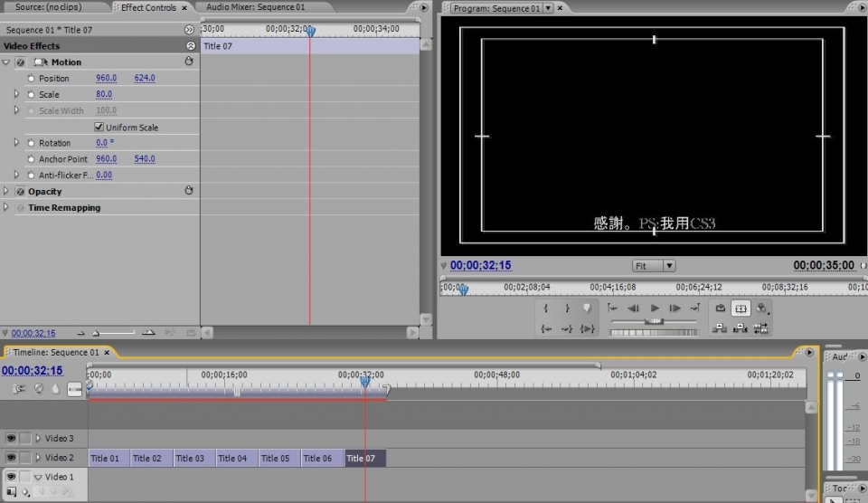This screenshot has width=868, height=503.
Task: Toggle Safe Margins in the Program monitor
Action: 741,308
